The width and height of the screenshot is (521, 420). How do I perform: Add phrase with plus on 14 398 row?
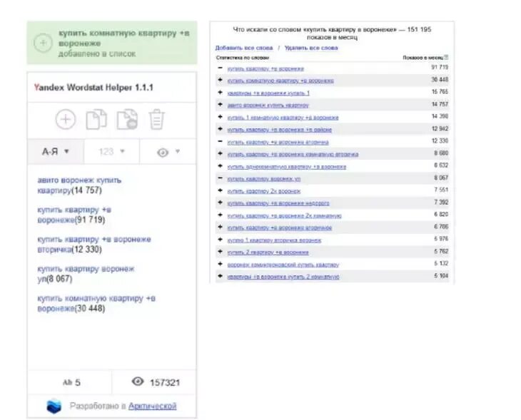coord(220,117)
